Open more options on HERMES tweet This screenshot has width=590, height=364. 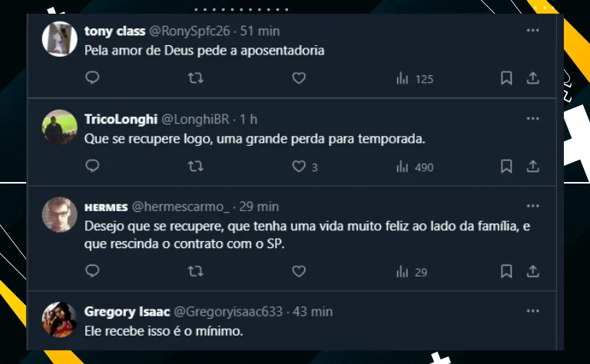[x=532, y=206]
